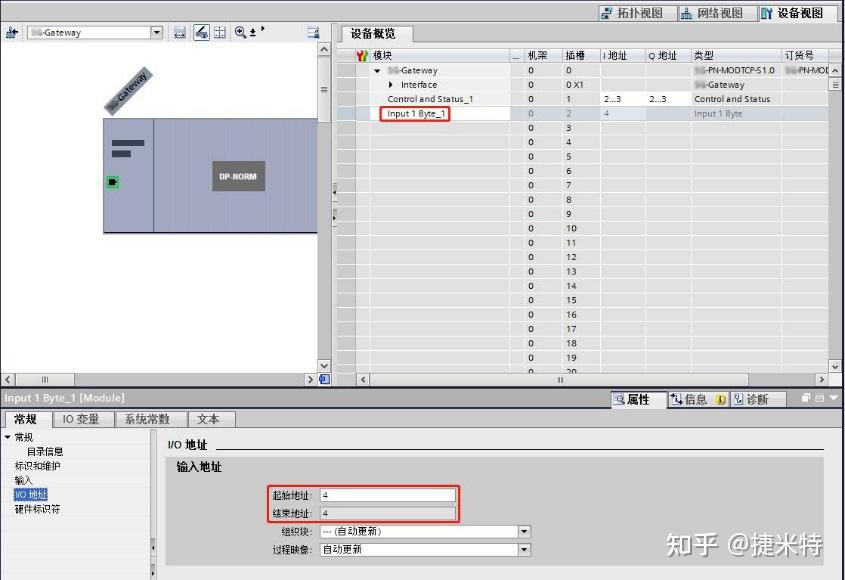Expand the Interface row in device overview

pyautogui.click(x=391, y=85)
